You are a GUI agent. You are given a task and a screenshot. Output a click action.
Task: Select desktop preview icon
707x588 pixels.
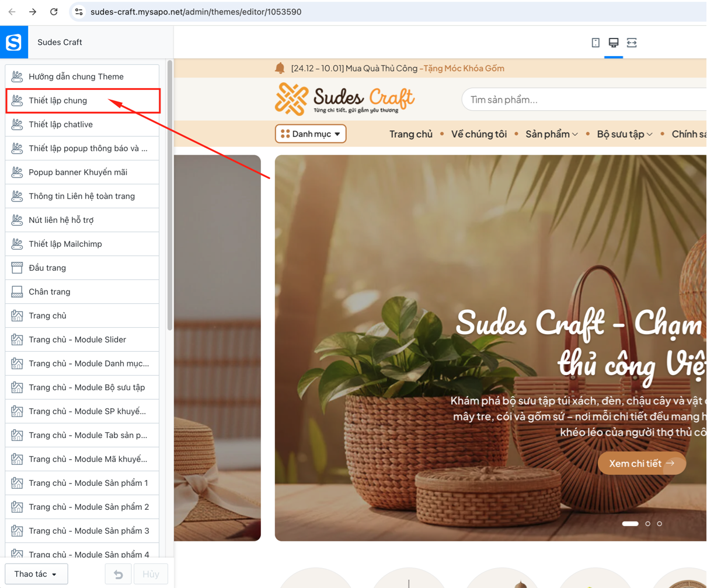(x=614, y=43)
